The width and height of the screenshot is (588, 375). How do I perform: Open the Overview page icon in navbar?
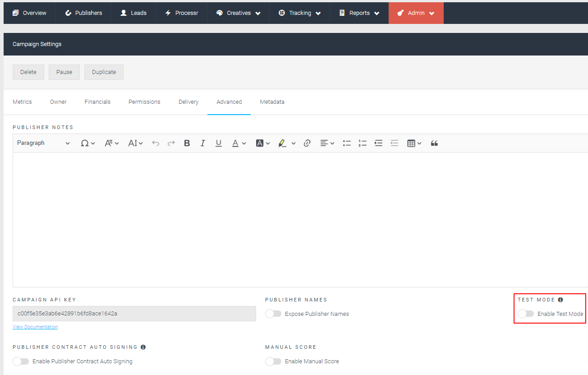click(16, 13)
